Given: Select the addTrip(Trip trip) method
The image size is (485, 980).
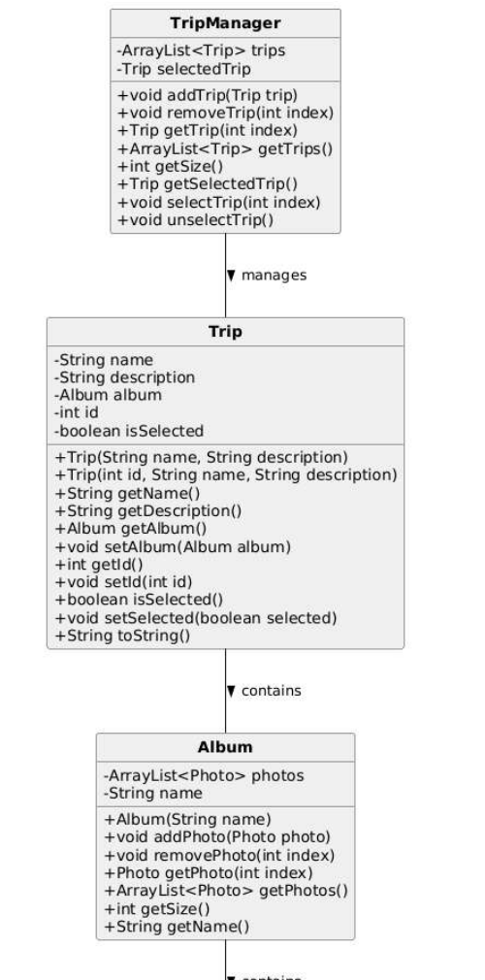Looking at the screenshot, I should [208, 95].
